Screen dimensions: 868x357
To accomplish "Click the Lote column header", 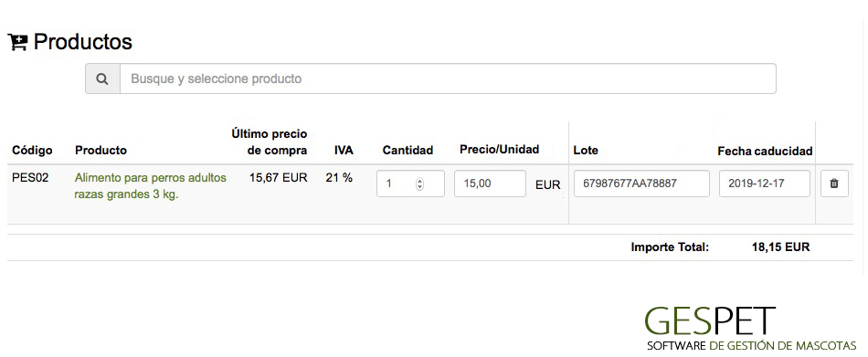I will click(x=586, y=151).
